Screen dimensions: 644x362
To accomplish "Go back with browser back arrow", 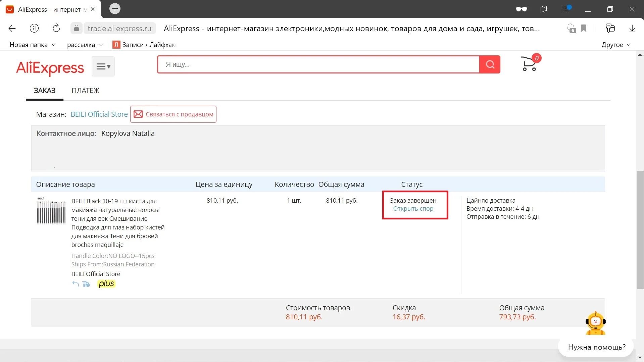I will (x=12, y=29).
